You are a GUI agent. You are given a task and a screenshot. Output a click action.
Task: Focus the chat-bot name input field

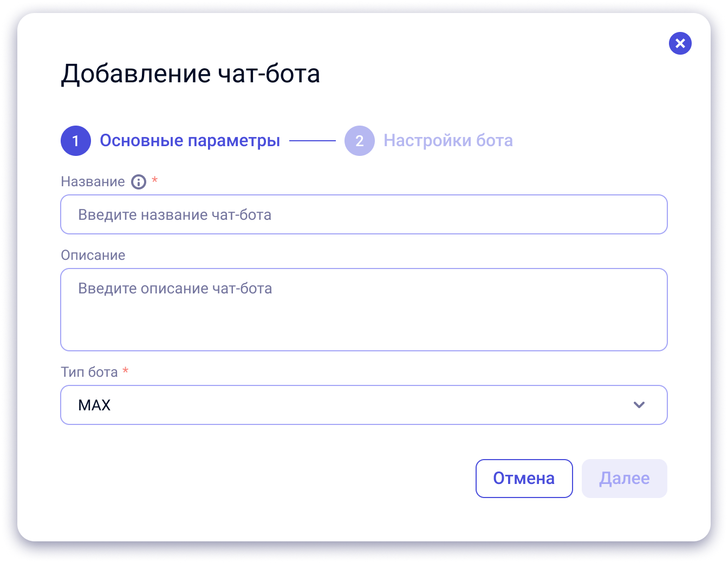pyautogui.click(x=364, y=214)
